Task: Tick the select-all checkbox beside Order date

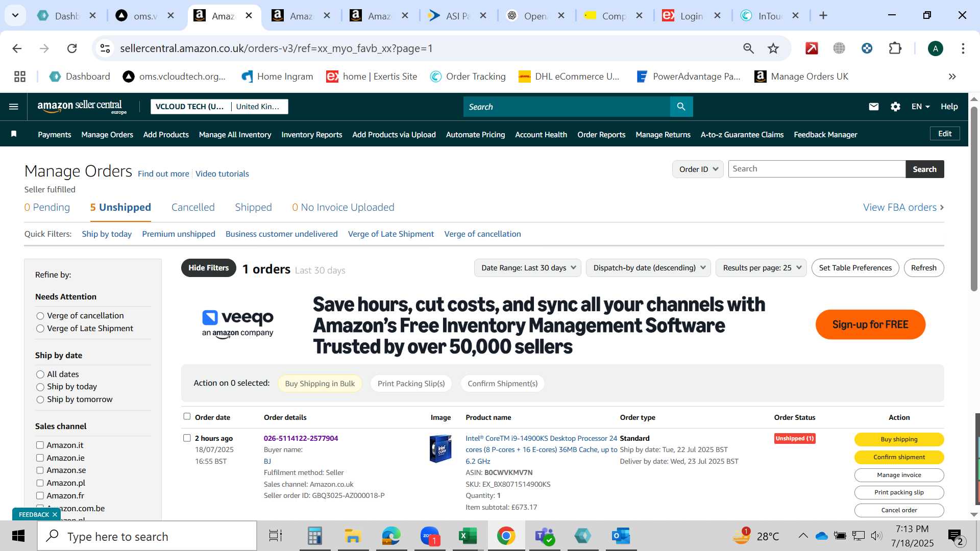Action: [x=187, y=417]
